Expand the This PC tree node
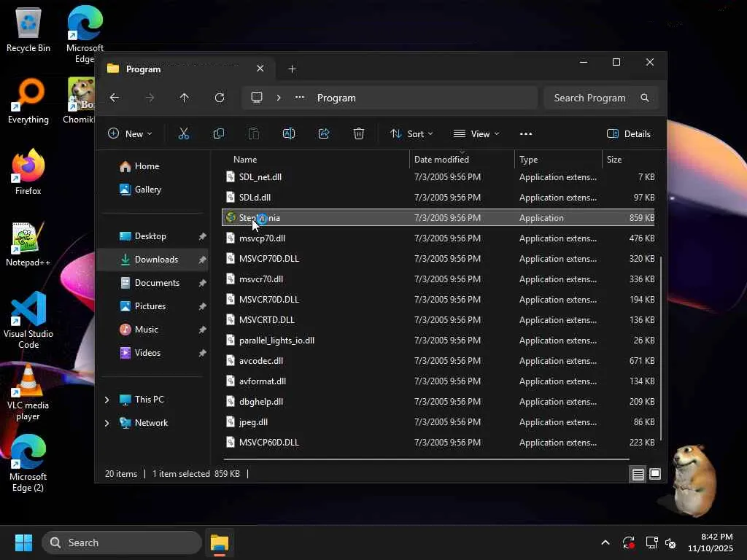This screenshot has height=560, width=747. (x=107, y=400)
